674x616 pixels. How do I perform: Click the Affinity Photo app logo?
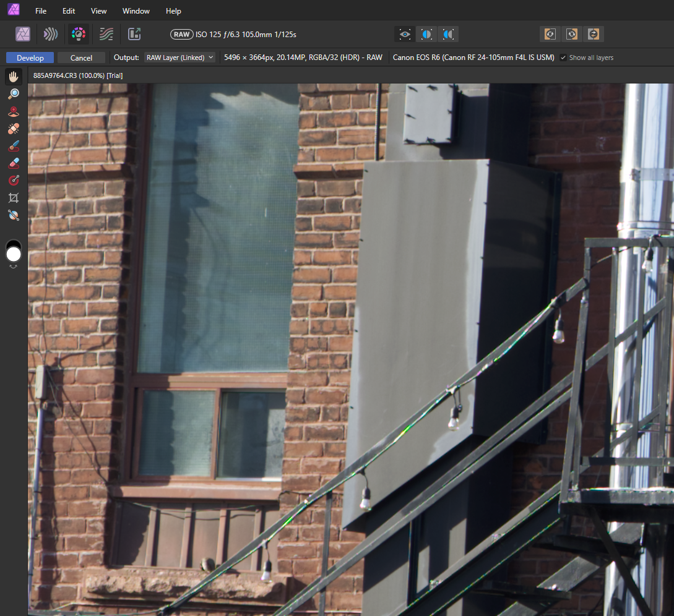[x=14, y=9]
